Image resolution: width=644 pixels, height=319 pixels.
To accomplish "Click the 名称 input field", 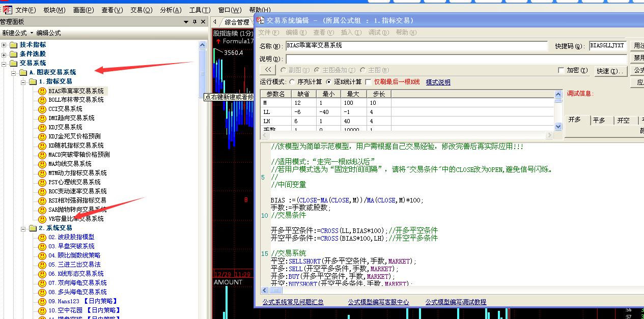I will (417, 46).
